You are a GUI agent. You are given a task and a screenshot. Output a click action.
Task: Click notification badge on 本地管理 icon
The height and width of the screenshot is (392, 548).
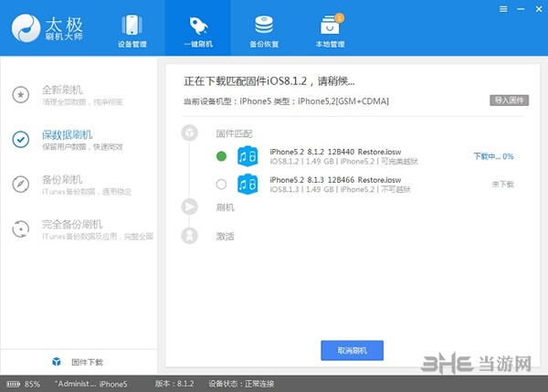(x=340, y=17)
